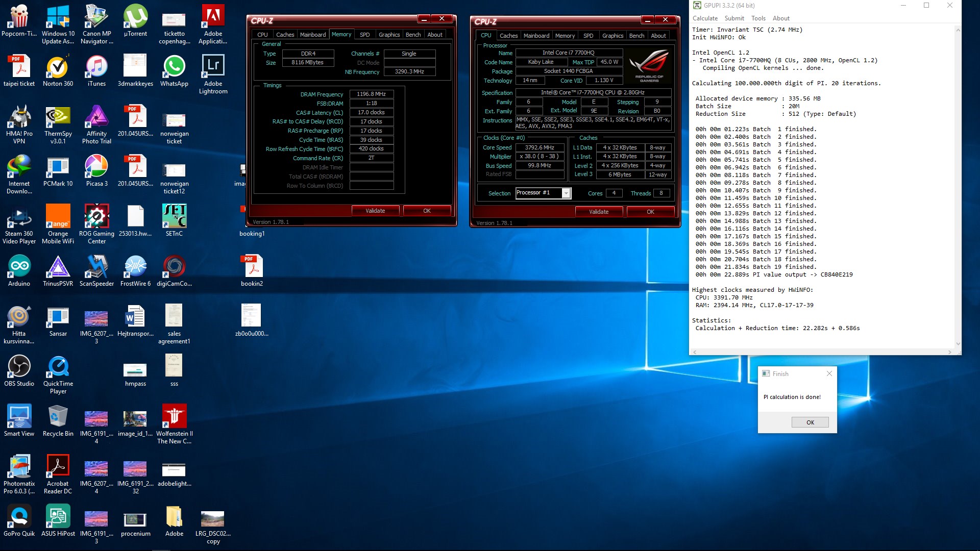980x551 pixels.
Task: Click the GPUPI vertical scrollbar
Action: [x=958, y=187]
